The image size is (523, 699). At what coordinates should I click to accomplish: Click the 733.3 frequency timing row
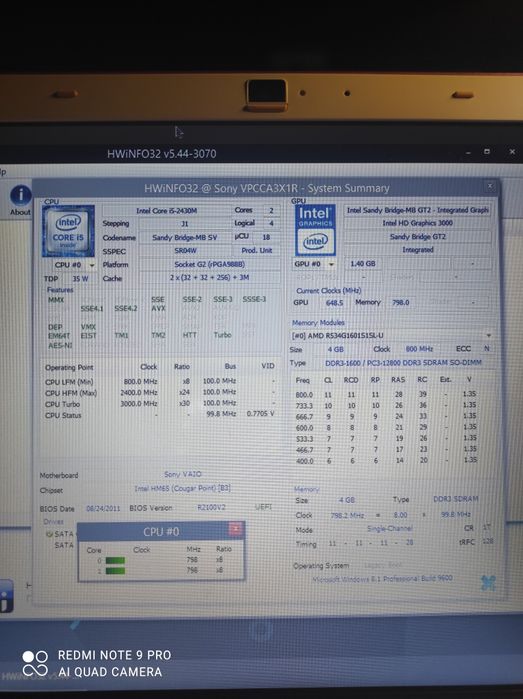[386, 405]
